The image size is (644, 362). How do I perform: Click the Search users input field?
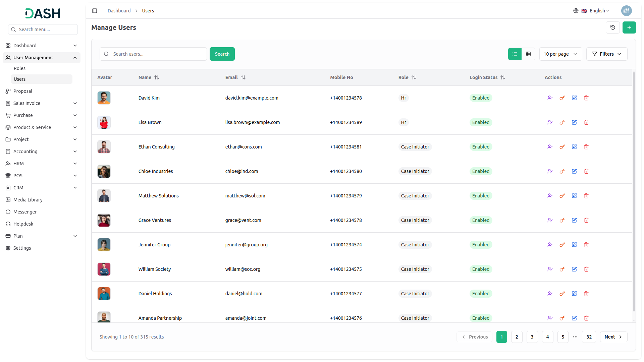158,54
